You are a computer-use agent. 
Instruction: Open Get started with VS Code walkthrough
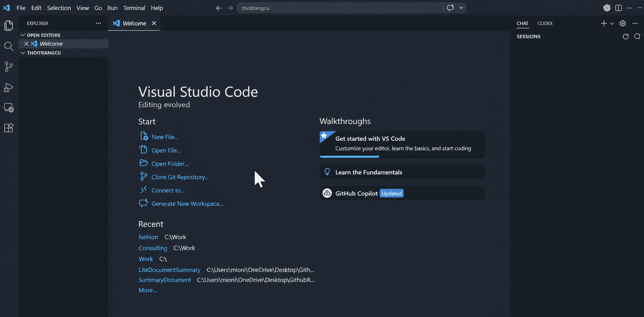tap(402, 144)
